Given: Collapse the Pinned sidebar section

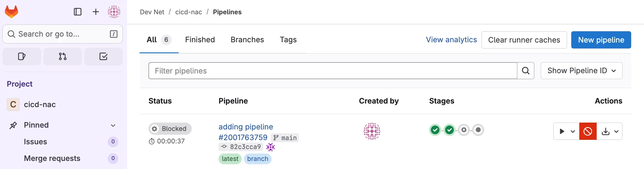Looking at the screenshot, I should [x=113, y=125].
